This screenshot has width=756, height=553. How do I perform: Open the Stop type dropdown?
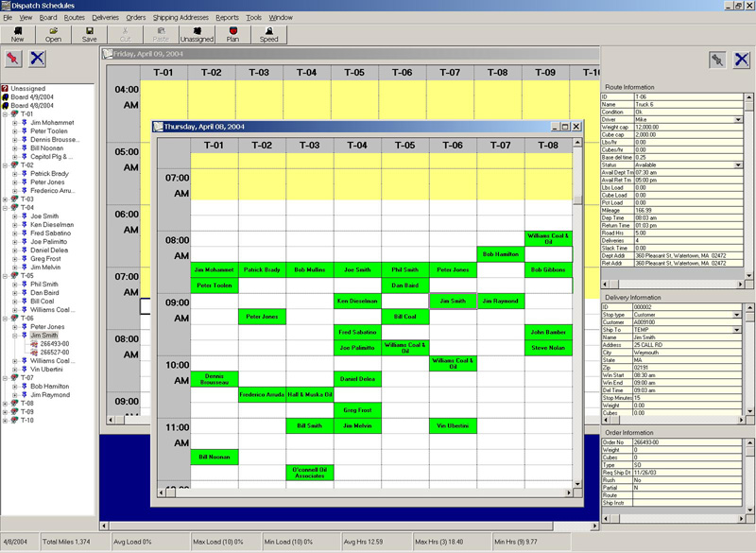pos(737,315)
